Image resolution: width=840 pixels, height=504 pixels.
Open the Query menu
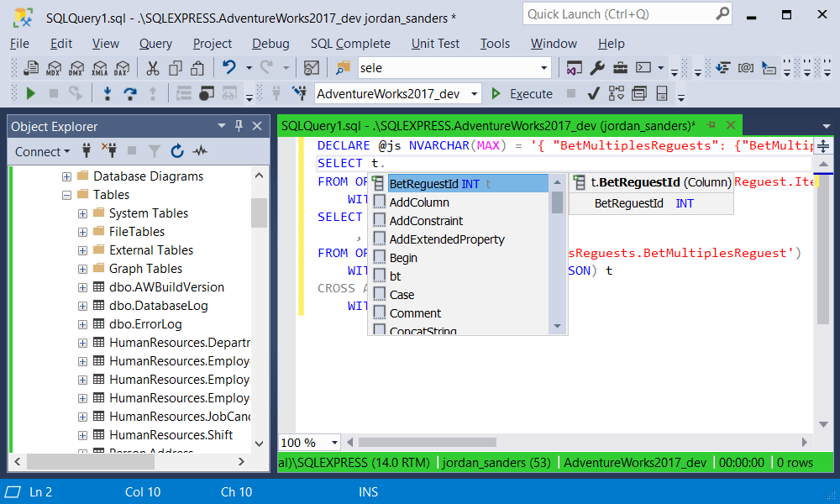click(155, 44)
